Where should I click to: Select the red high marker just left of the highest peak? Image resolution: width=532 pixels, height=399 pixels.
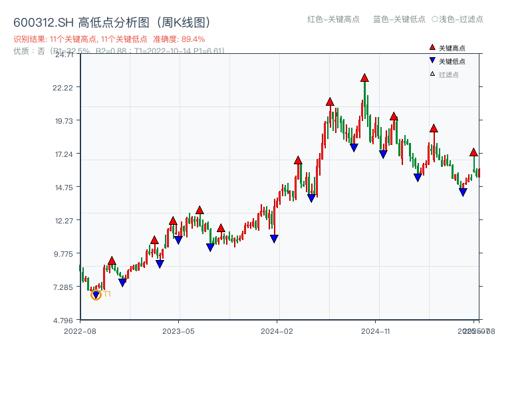click(x=330, y=102)
